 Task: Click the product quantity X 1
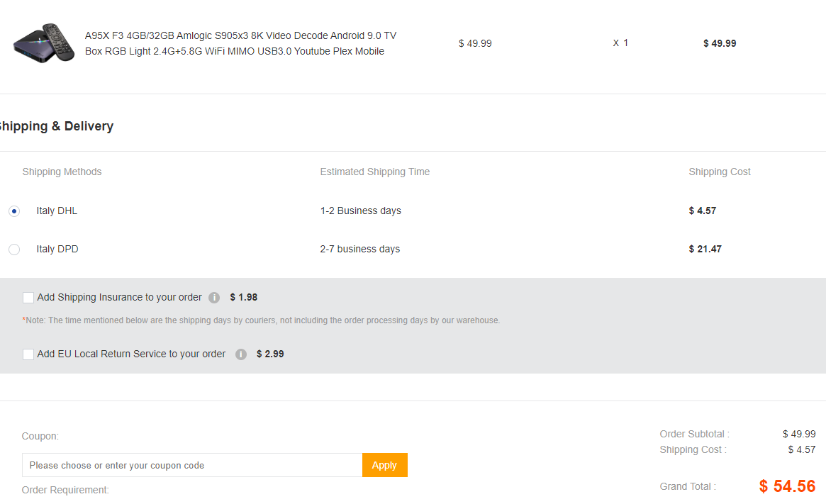pyautogui.click(x=620, y=43)
